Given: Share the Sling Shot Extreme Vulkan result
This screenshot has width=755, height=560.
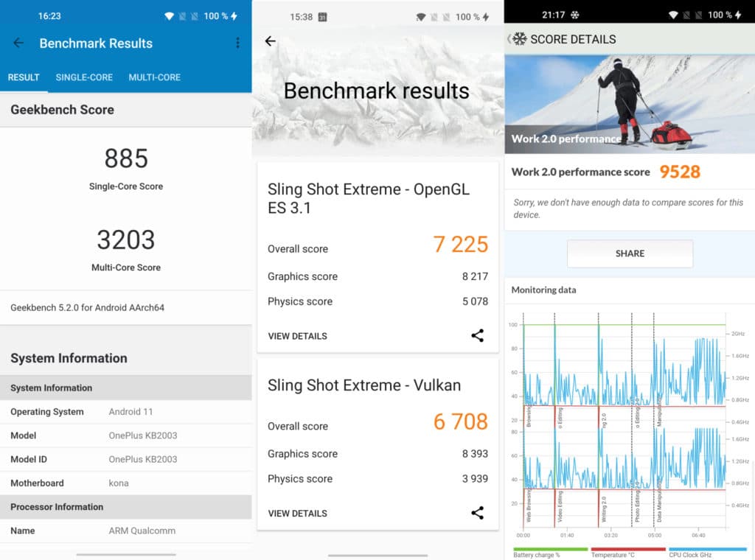Looking at the screenshot, I should coord(477,513).
